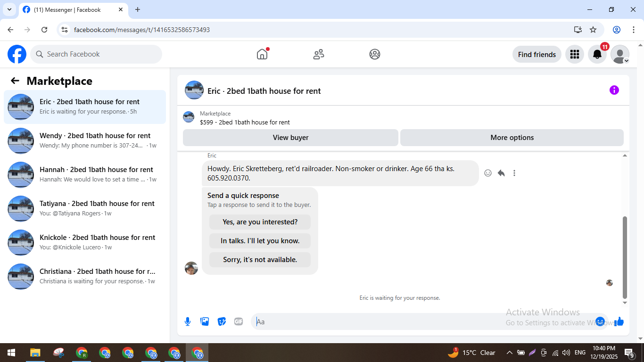Reload the page in browser
Screen dimensions: 644x362
click(44, 30)
